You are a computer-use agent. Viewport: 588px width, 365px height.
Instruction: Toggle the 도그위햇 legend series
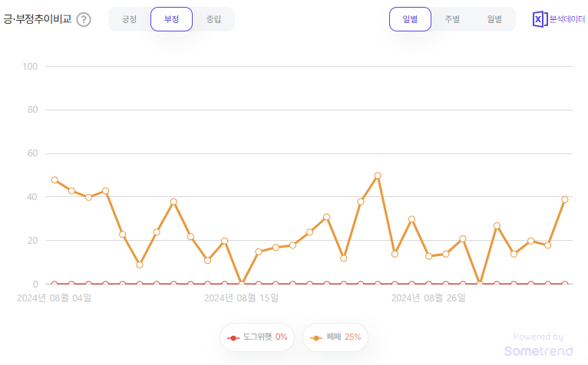coord(257,337)
